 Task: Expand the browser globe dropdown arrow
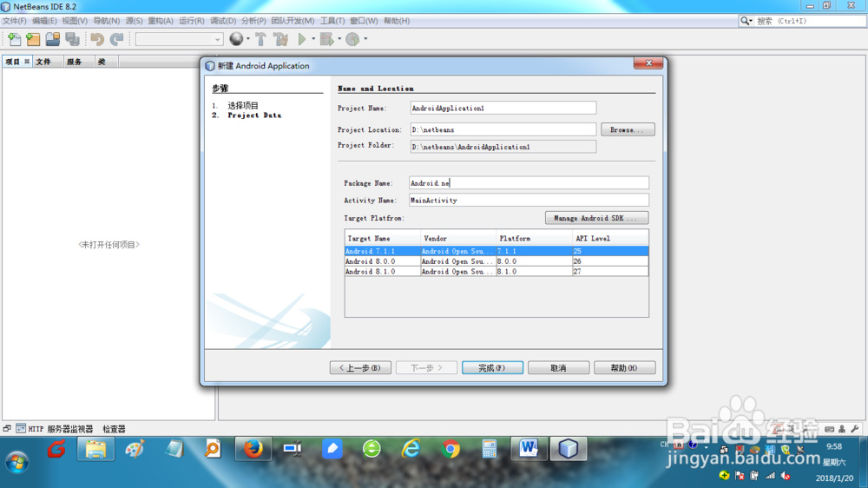[248, 39]
